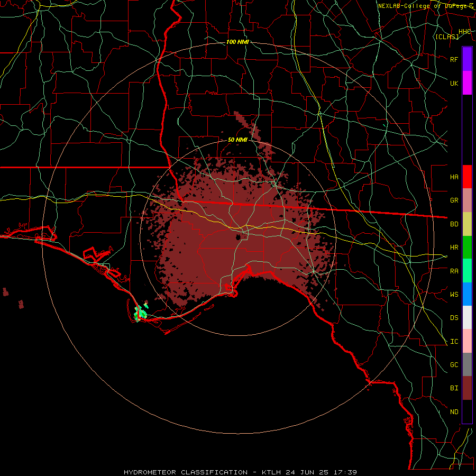Click the light pink IC legend swatch
The height and width of the screenshot is (476, 476).
pyautogui.click(x=467, y=341)
